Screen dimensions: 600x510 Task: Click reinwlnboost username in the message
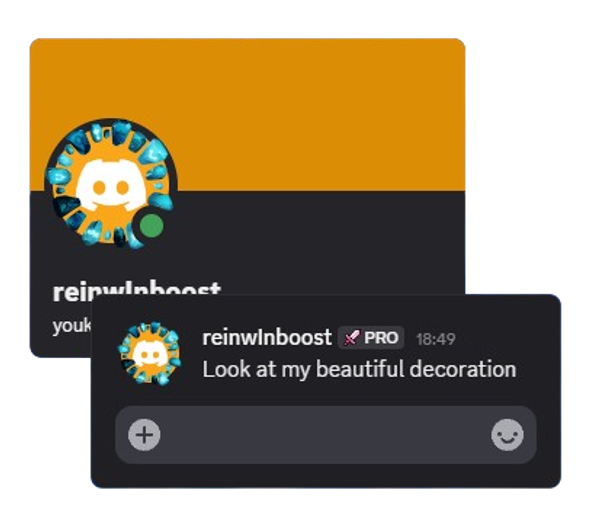tap(267, 338)
